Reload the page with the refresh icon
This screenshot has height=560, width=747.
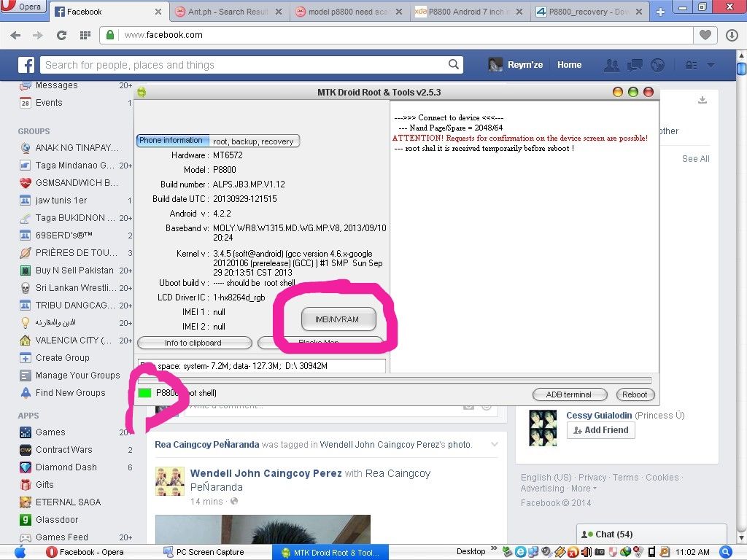pyautogui.click(x=61, y=35)
